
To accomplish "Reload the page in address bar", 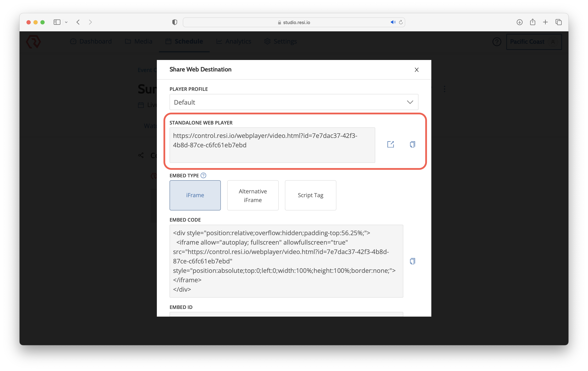I will click(401, 22).
